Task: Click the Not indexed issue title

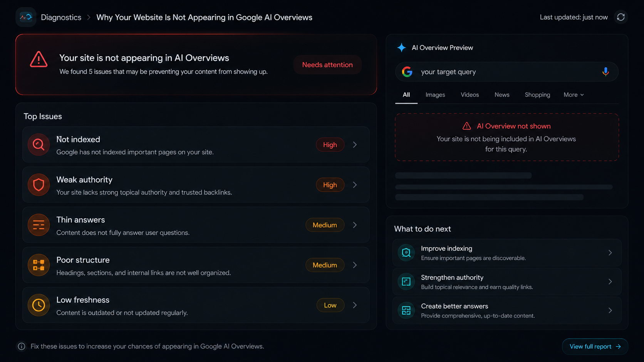Action: point(78,139)
